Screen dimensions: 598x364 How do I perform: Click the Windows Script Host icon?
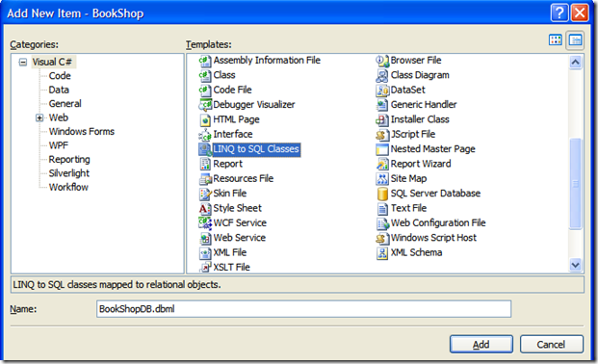pos(382,238)
